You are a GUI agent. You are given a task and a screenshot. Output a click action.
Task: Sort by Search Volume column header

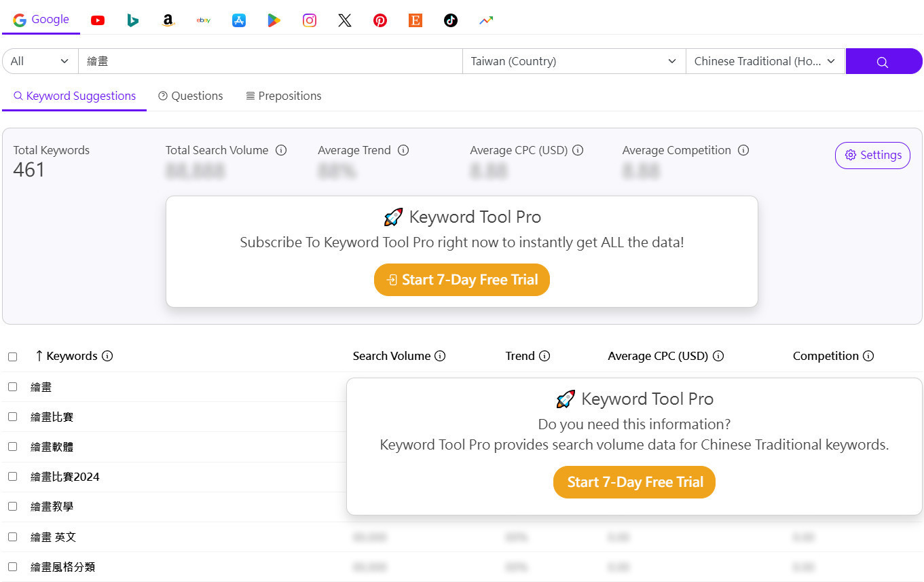(392, 356)
